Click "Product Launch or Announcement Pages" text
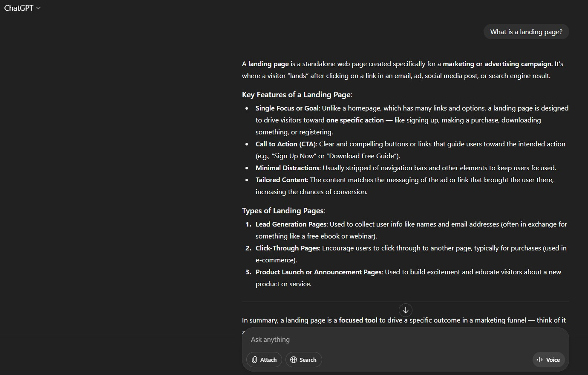 pyautogui.click(x=319, y=272)
